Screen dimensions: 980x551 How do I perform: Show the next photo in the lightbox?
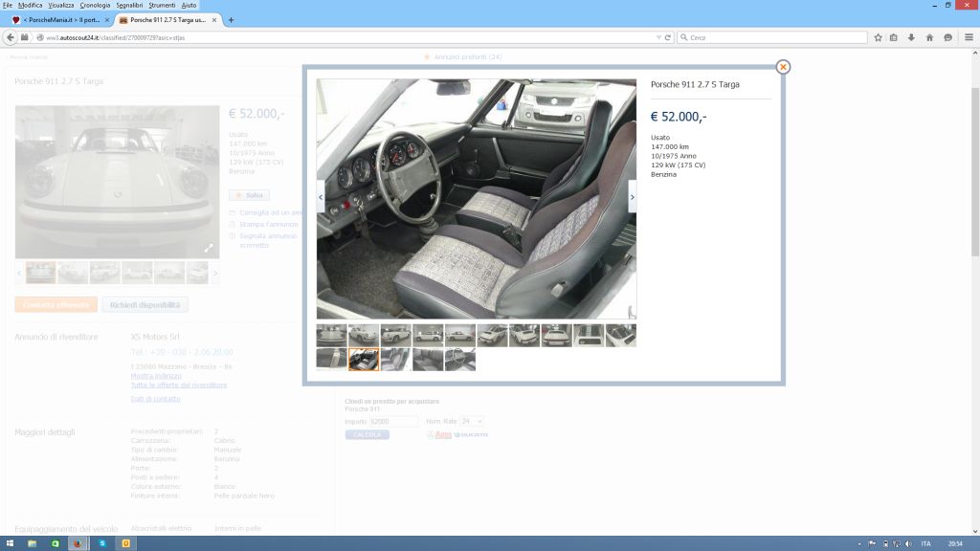(x=632, y=197)
